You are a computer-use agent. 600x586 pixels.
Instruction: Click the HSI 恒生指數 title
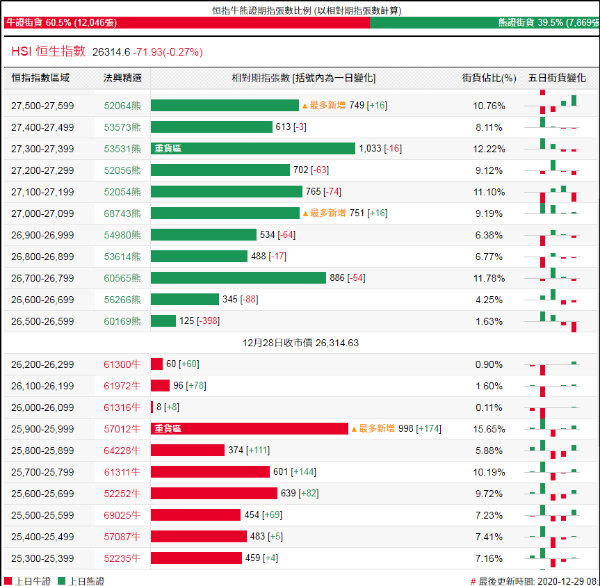(x=48, y=51)
